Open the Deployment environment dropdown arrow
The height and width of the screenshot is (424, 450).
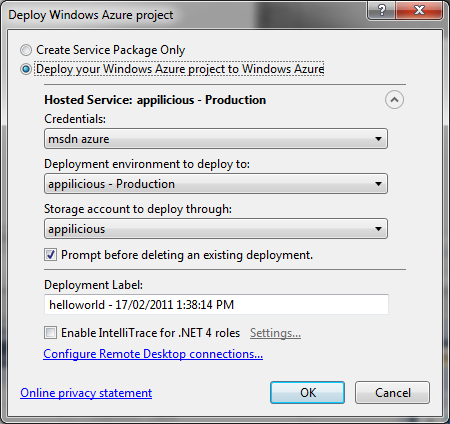click(378, 184)
